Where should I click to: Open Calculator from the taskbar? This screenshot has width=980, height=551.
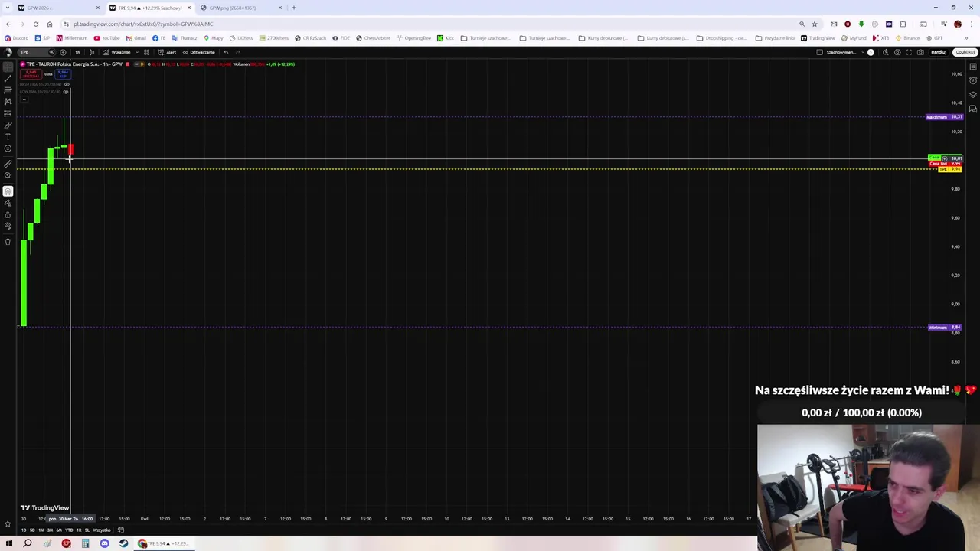[x=85, y=543]
